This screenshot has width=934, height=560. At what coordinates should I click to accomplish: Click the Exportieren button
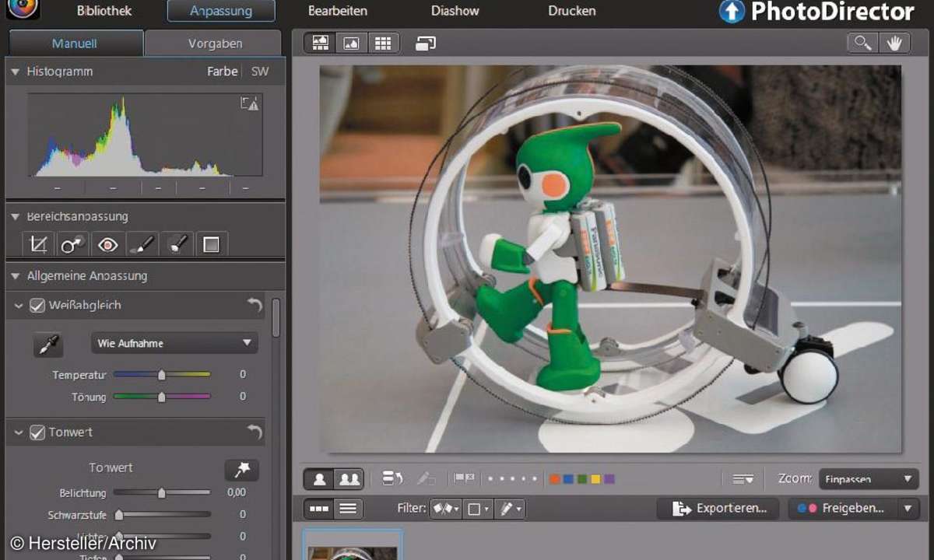pos(718,509)
